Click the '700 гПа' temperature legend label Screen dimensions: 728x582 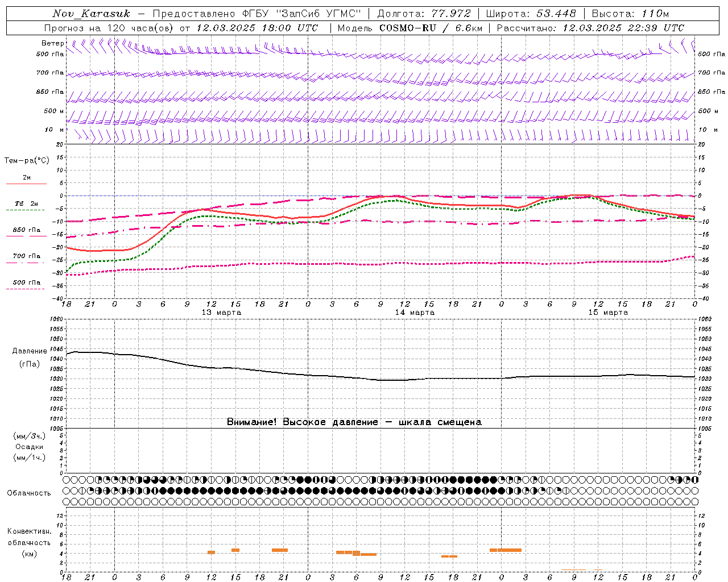point(27,256)
